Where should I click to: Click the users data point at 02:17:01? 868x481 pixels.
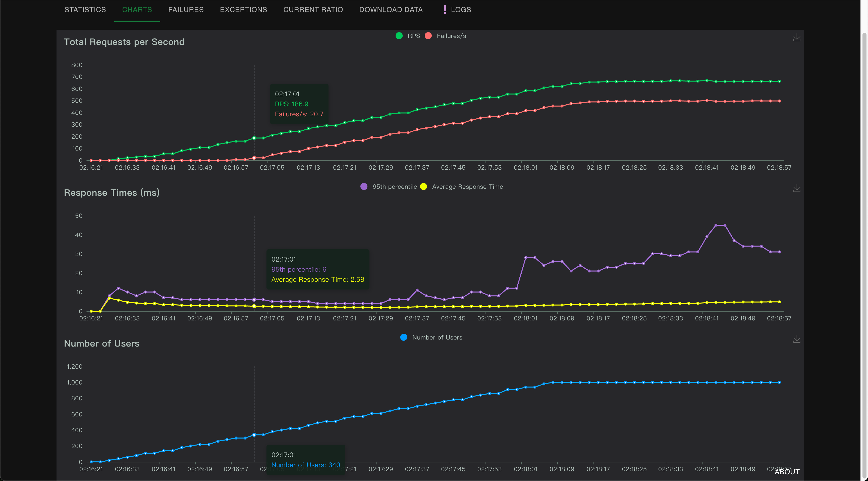254,435
